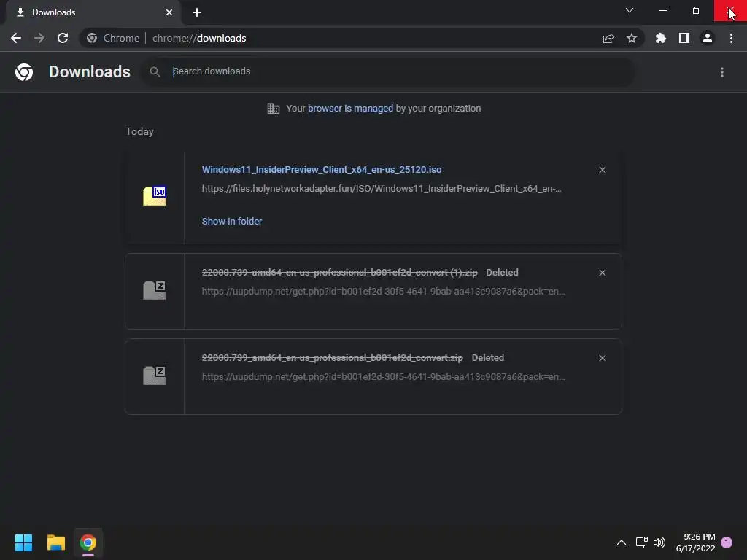Click the Chrome logo beside Downloads title
This screenshot has width=747, height=560.
pos(24,72)
